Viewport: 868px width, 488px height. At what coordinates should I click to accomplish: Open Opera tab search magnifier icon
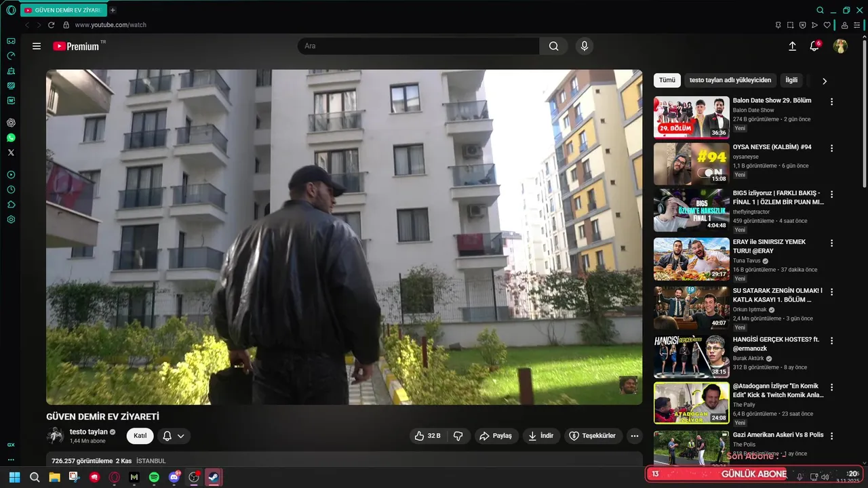[821, 10]
